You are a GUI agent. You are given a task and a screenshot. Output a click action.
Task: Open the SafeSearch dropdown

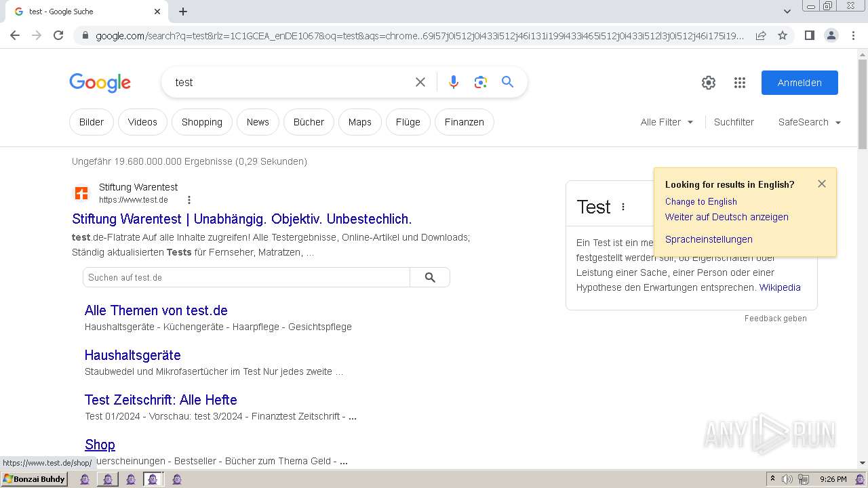[x=810, y=122]
